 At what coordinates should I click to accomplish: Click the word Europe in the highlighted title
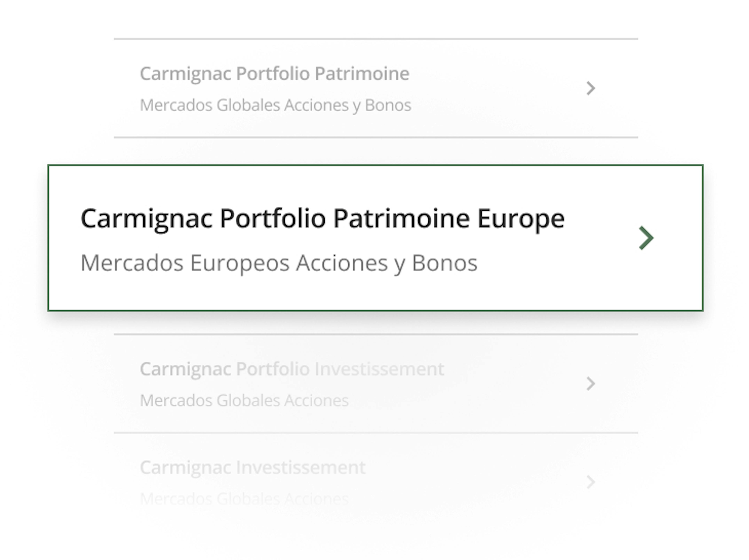(x=520, y=219)
